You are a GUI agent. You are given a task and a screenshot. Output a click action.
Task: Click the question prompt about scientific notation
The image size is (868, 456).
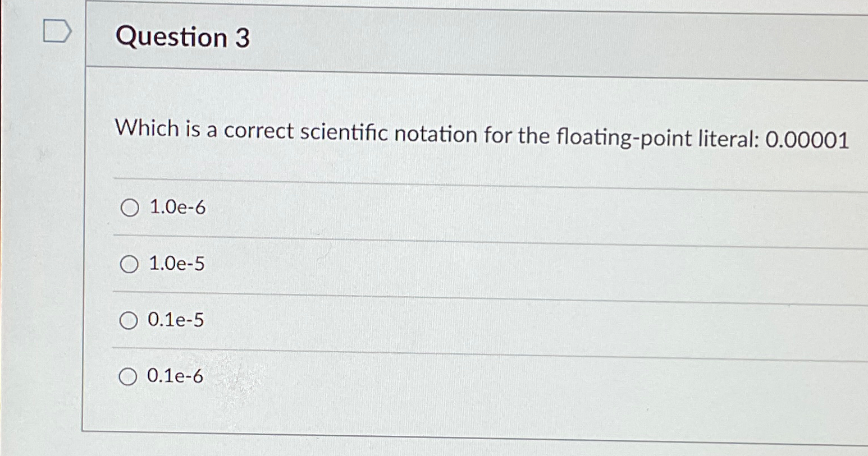click(393, 133)
